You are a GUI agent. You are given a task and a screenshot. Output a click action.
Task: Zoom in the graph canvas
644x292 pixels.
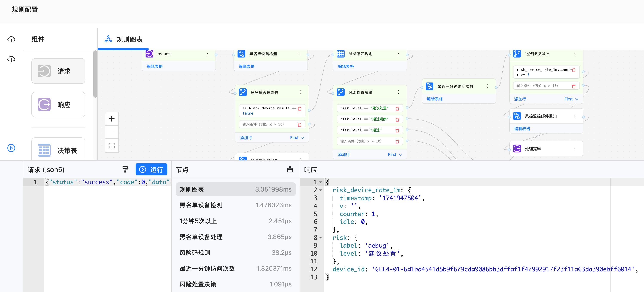tap(112, 119)
